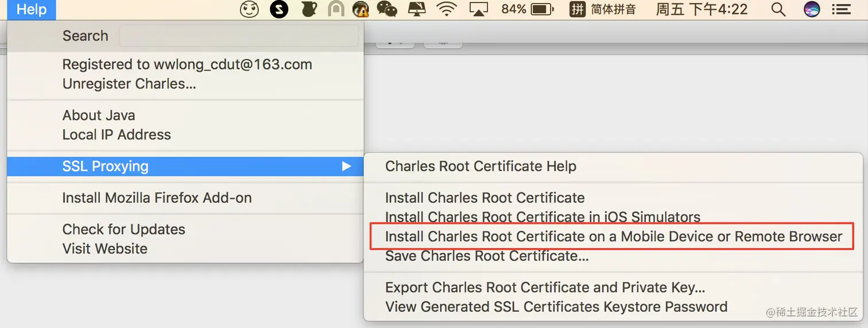This screenshot has height=328, width=868.
Task: Export Charles Root Certificate and Private Key…
Action: pos(545,288)
